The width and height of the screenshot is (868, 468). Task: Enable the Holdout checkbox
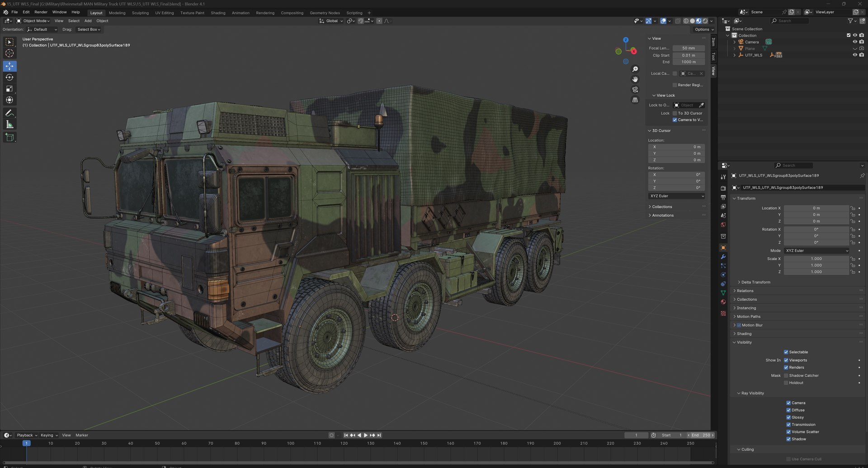coord(786,383)
